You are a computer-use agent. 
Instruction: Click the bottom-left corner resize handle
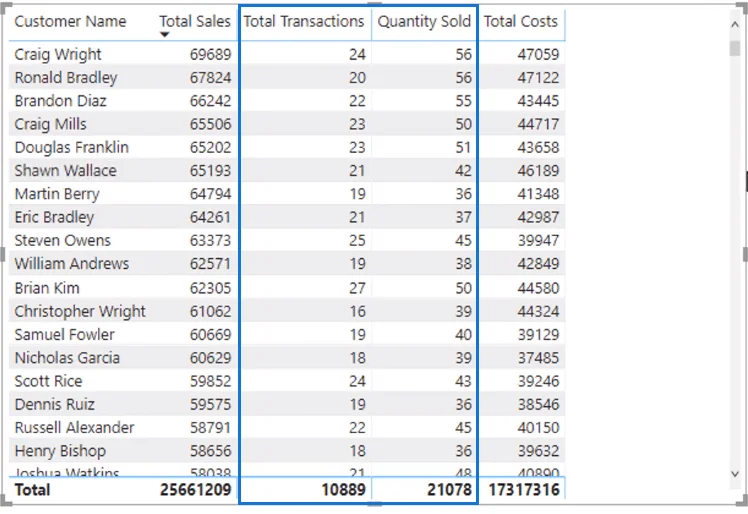tap(6, 501)
